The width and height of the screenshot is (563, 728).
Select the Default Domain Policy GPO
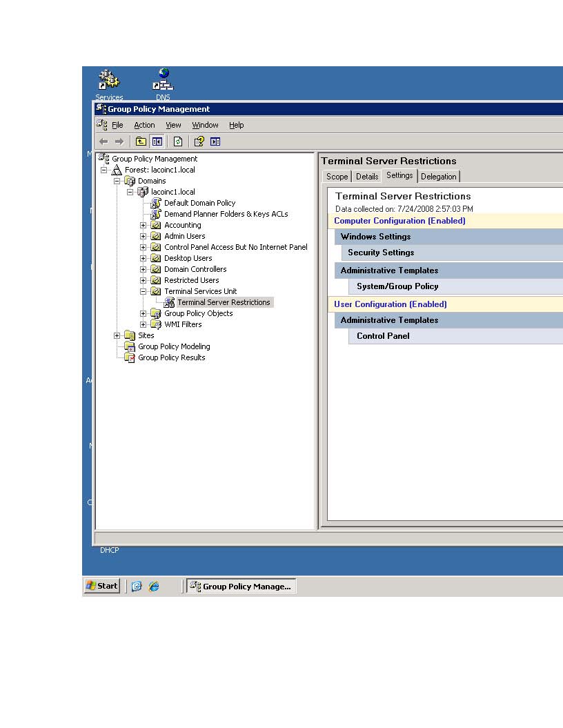point(199,203)
